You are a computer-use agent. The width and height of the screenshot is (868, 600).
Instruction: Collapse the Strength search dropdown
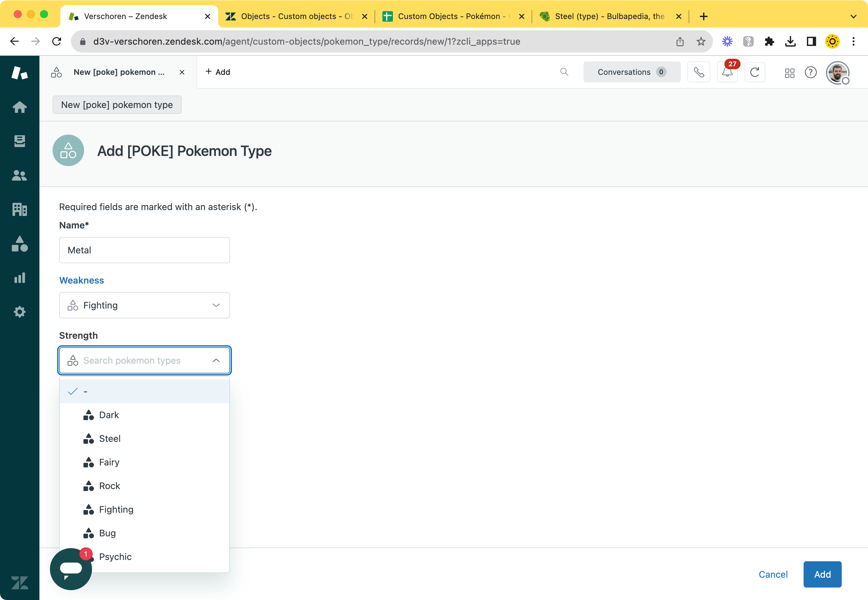coord(216,360)
